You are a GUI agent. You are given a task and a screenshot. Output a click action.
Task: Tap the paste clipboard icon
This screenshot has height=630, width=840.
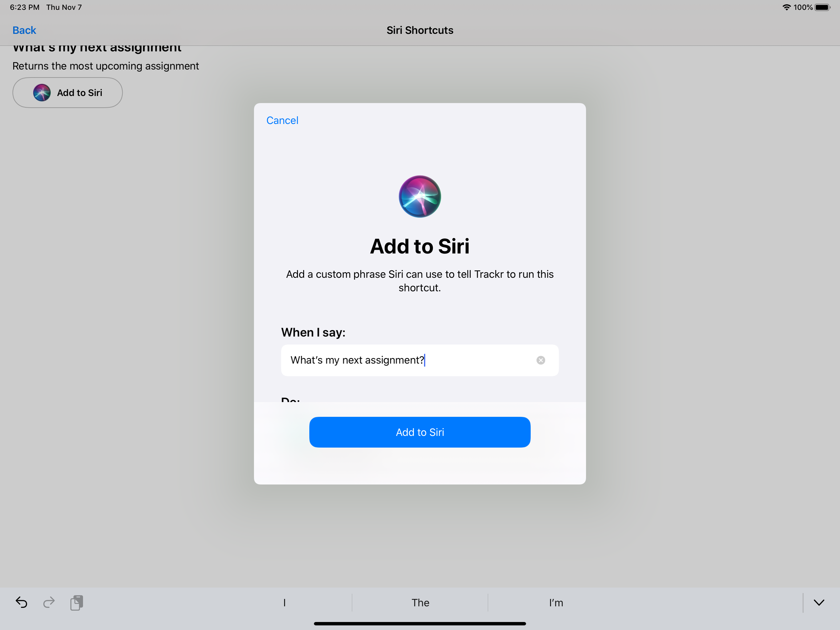[77, 603]
